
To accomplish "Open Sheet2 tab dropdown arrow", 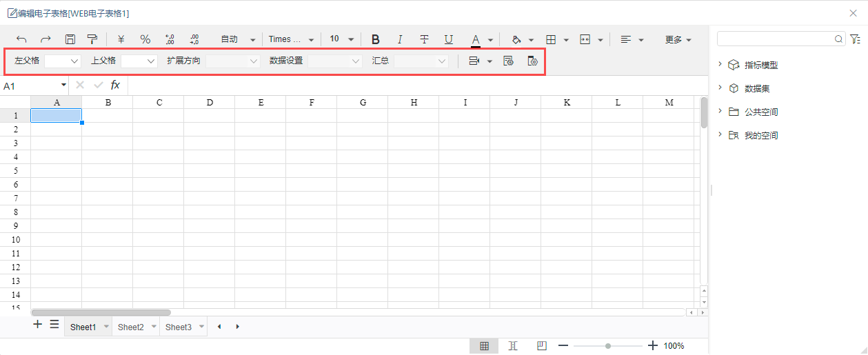I will pyautogui.click(x=153, y=327).
